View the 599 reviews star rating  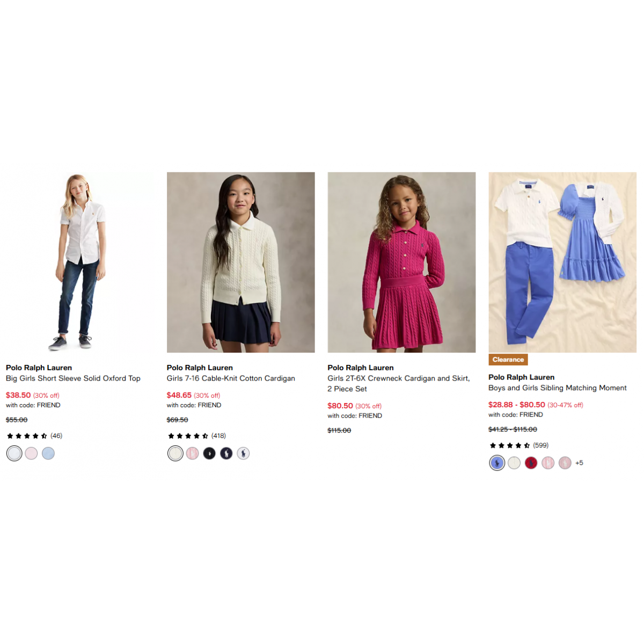pos(518,445)
